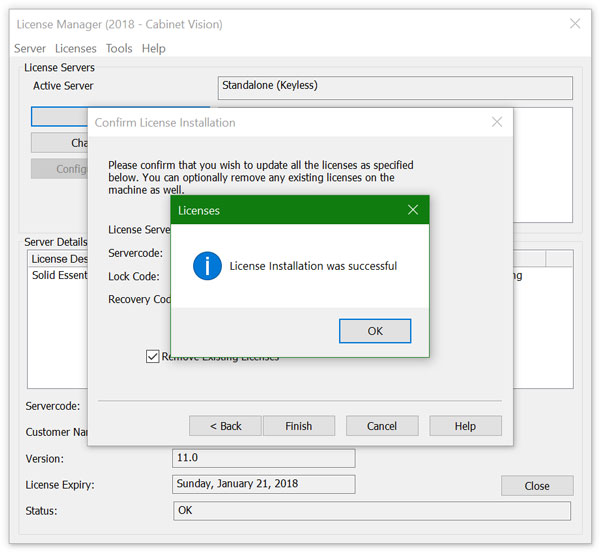This screenshot has width=600, height=552.
Task: Click the Lock Code label in the wizard
Action: coord(134,276)
